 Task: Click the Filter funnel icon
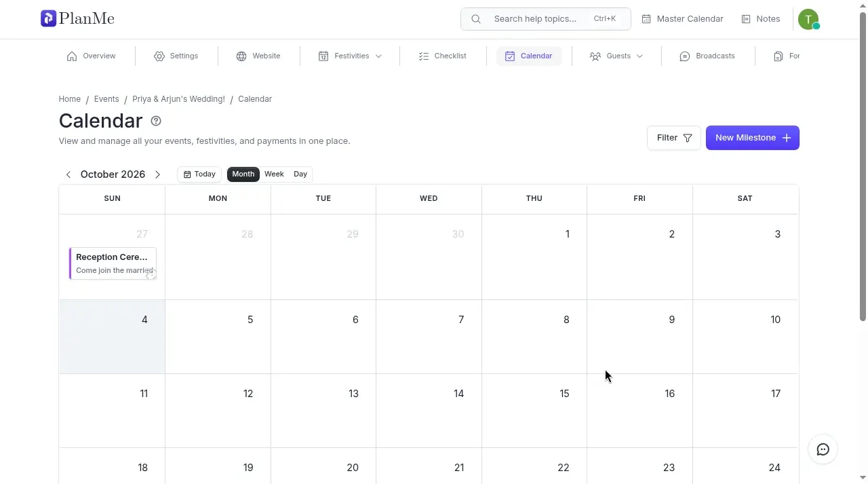pyautogui.click(x=688, y=138)
